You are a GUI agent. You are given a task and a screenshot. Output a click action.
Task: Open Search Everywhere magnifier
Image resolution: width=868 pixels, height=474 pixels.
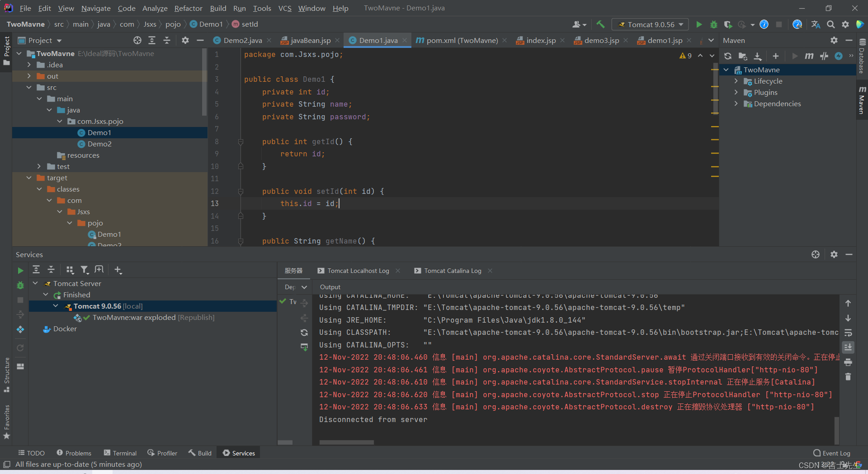tap(830, 24)
